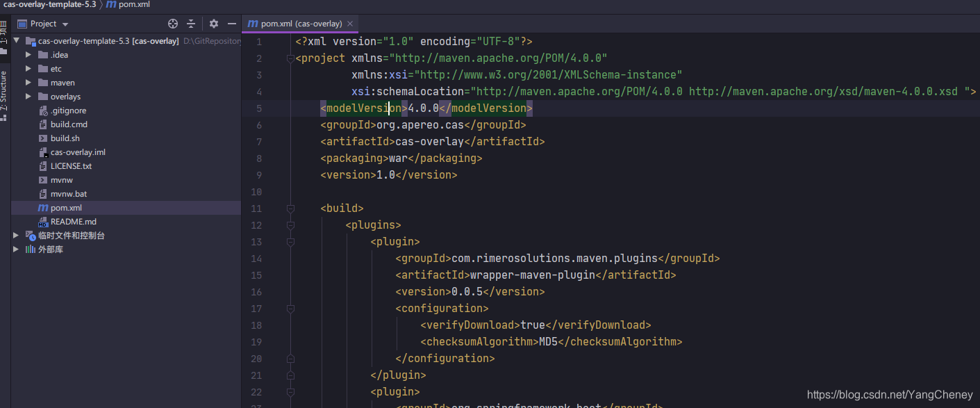
Task: Expand the maven folder
Action: [x=28, y=83]
